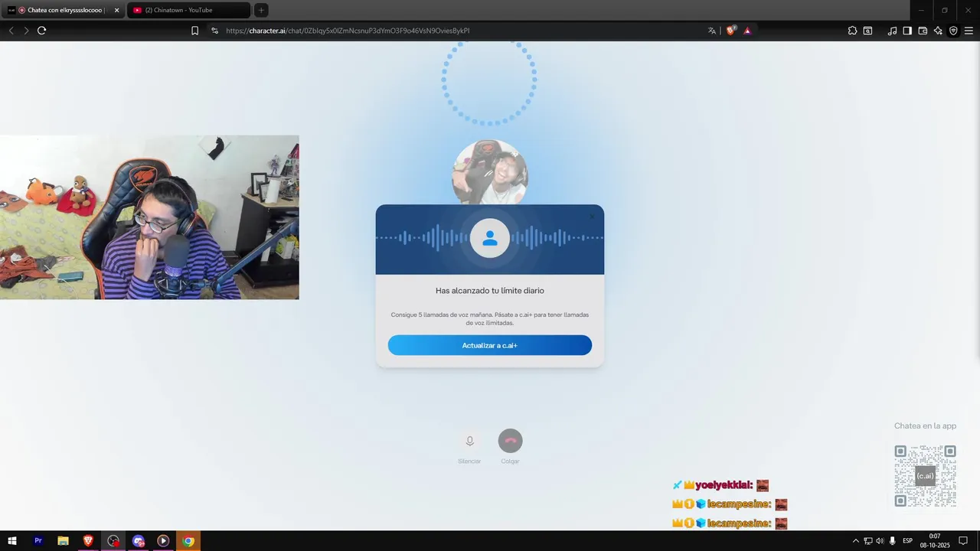The height and width of the screenshot is (551, 980).
Task: Click the tab search window icon
Action: point(867,31)
